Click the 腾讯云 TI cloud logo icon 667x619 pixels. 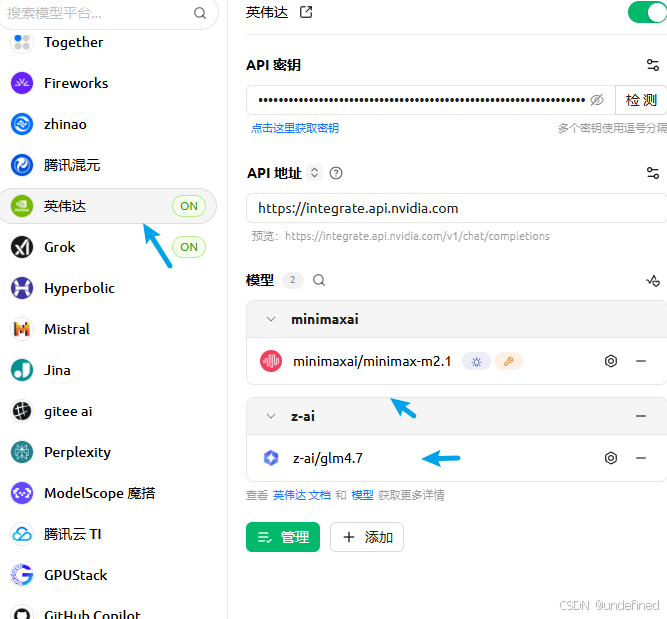tap(22, 534)
